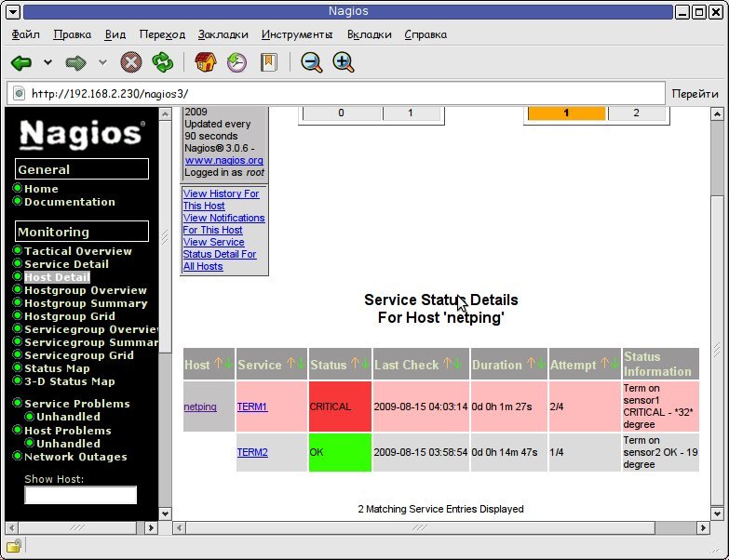Viewport: 729px width, 560px height.
Task: Go forward with the forward arrow
Action: click(x=76, y=62)
